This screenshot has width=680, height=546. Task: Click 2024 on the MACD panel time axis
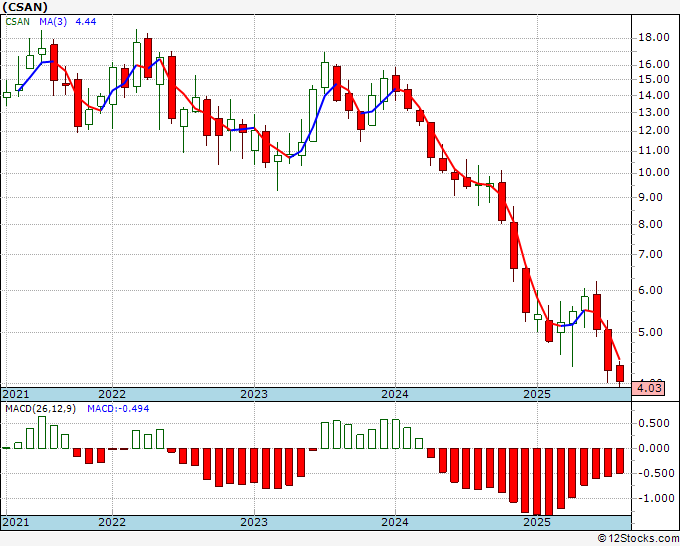click(x=395, y=522)
